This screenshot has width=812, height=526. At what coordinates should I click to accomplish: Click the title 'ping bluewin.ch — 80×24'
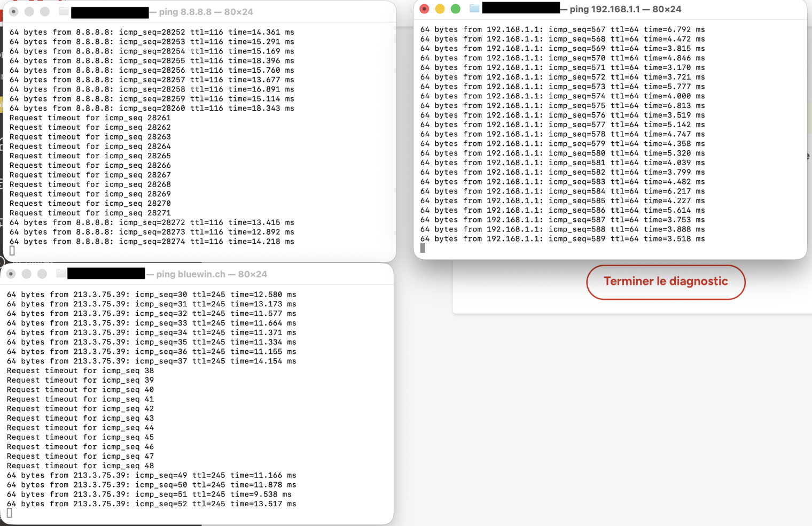coord(212,274)
